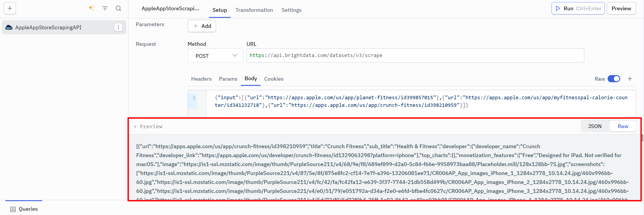Switch to the Setup tab
Image resolution: width=644 pixels, height=215 pixels.
[220, 10]
